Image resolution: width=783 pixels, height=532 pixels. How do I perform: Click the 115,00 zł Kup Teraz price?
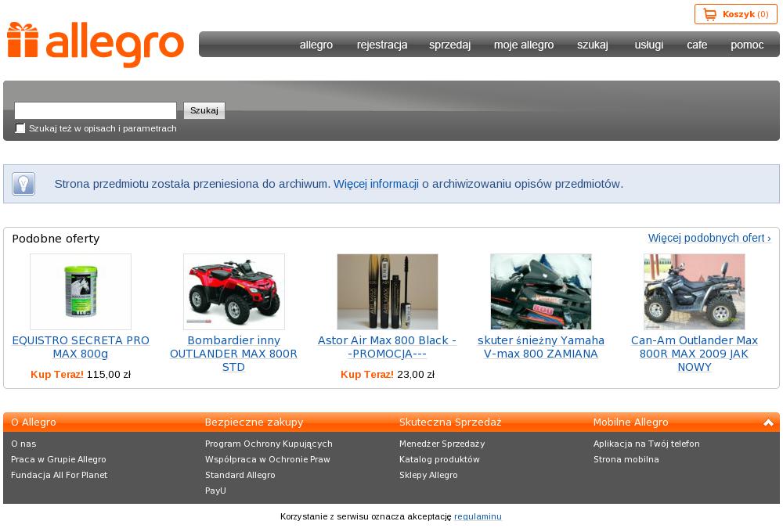point(81,374)
